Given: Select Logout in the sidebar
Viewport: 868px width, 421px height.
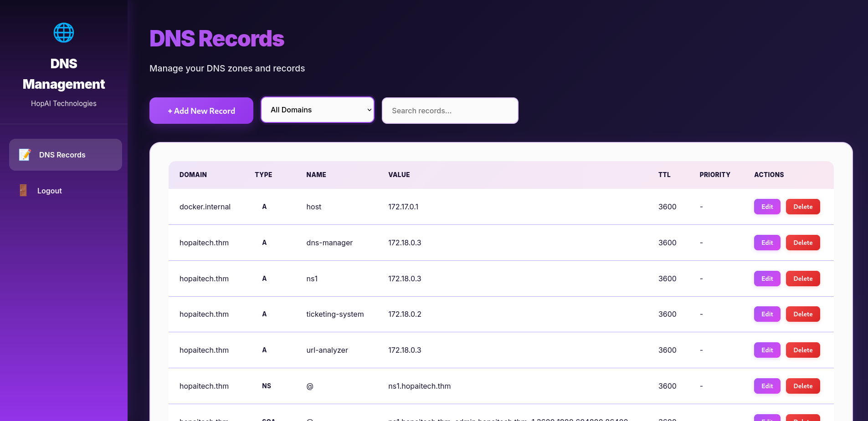Looking at the screenshot, I should 49,191.
